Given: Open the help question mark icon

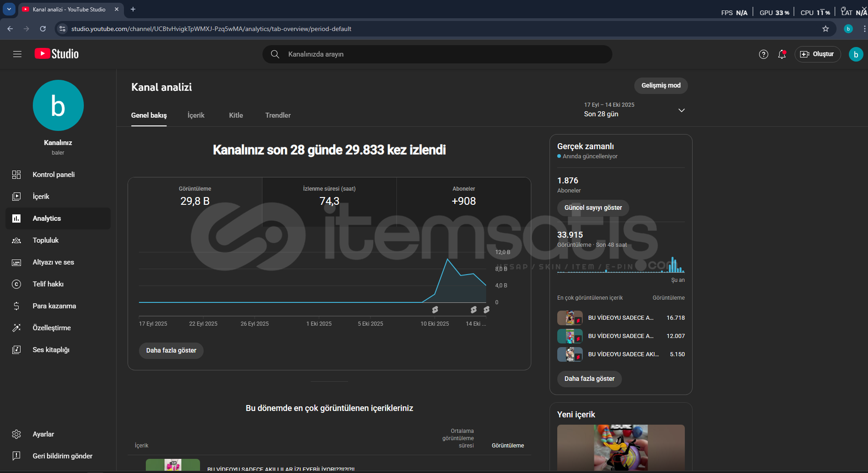Looking at the screenshot, I should 763,54.
